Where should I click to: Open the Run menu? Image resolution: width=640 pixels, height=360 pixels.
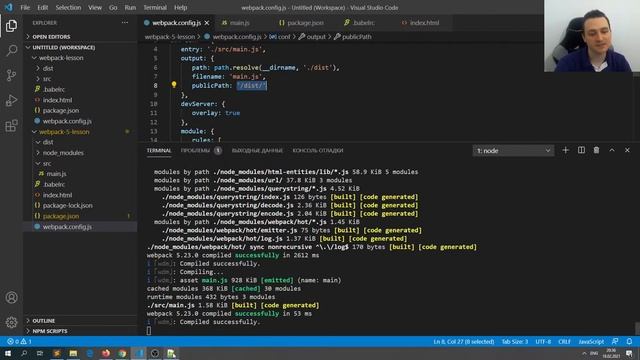click(x=130, y=7)
